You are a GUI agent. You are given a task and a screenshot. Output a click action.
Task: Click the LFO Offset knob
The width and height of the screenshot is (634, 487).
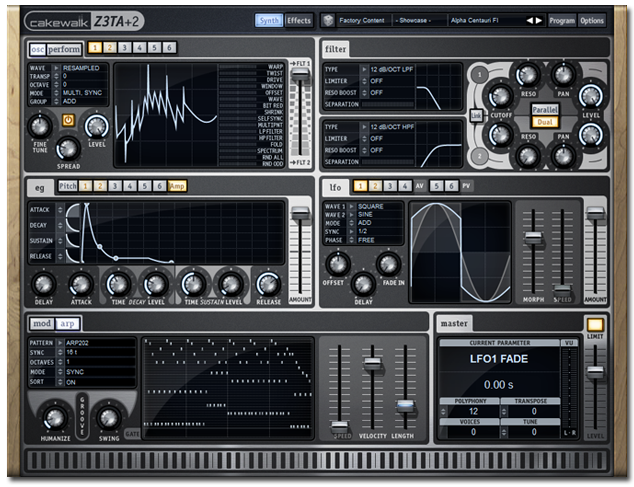click(338, 265)
